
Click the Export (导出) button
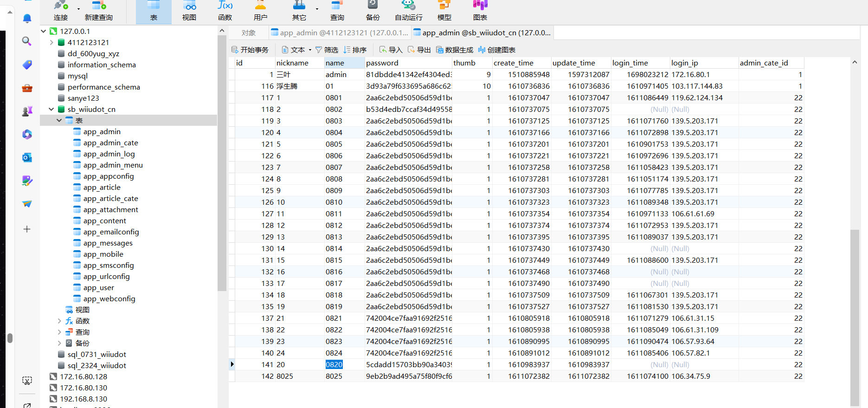tap(419, 50)
